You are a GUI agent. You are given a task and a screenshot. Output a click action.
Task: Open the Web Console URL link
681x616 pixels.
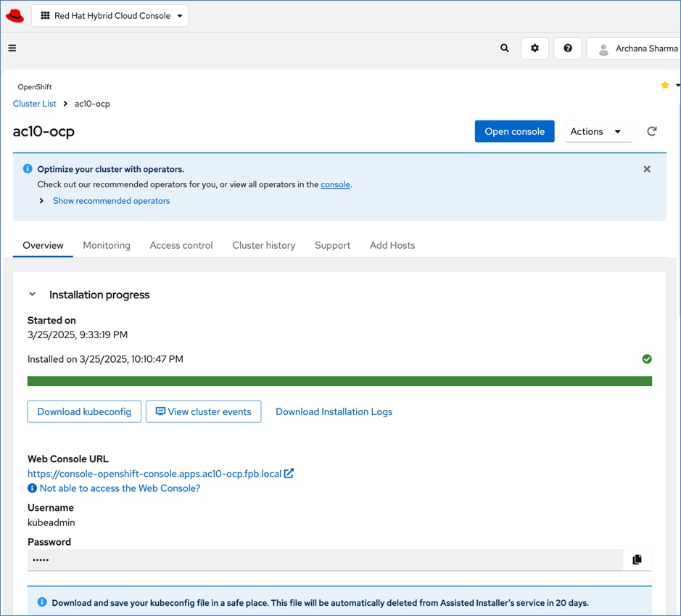click(x=154, y=474)
